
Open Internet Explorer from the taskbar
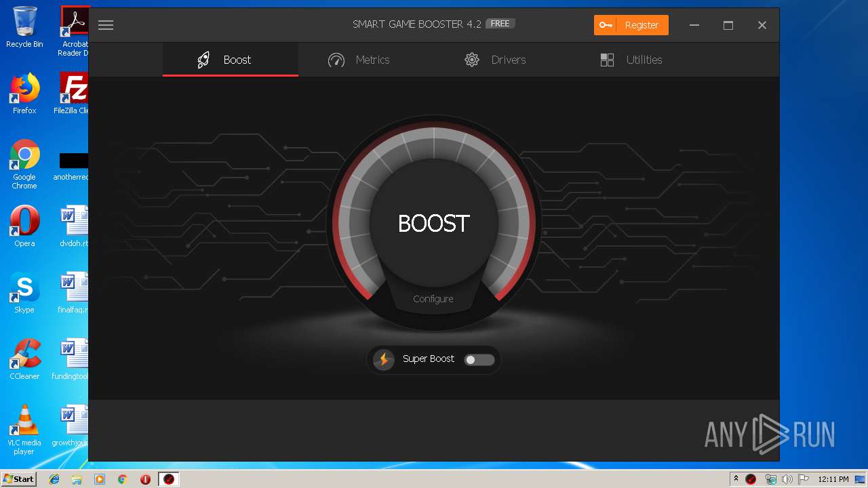coord(54,479)
